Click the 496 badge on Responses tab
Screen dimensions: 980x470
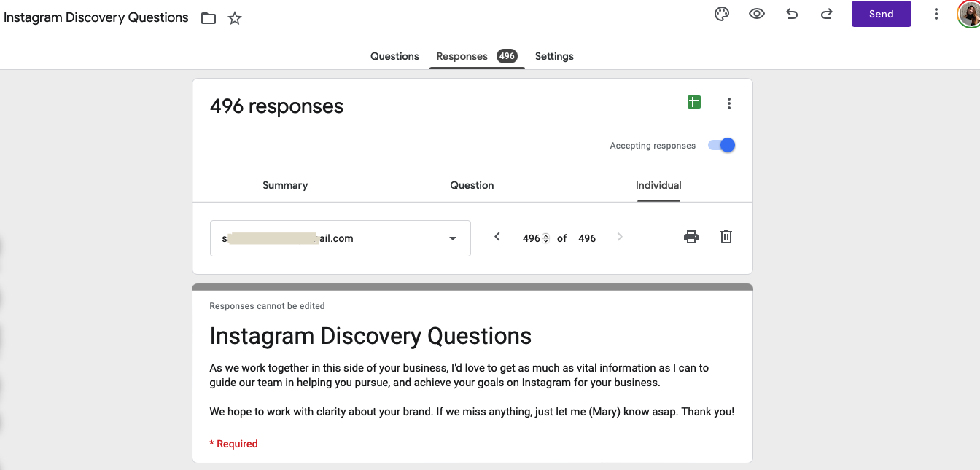tap(507, 56)
